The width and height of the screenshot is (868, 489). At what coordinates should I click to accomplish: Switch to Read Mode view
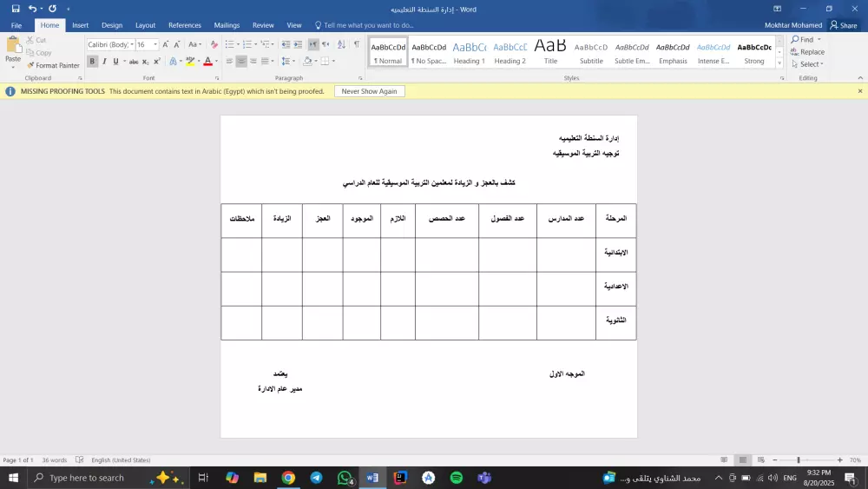coord(724,460)
